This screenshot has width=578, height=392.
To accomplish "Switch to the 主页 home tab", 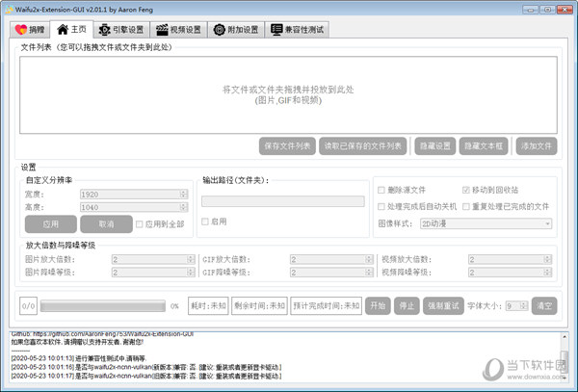I will pyautogui.click(x=71, y=29).
